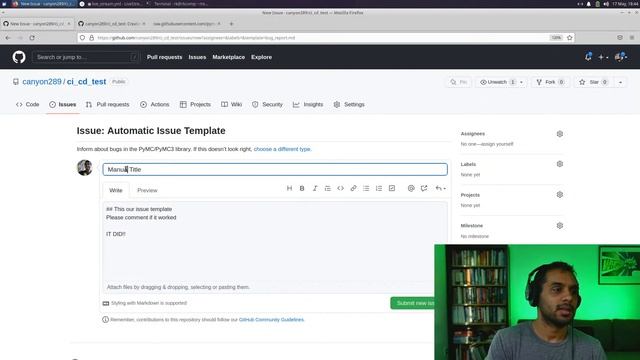
Task: Open a new Firefox tab with plus
Action: [x=231, y=24]
